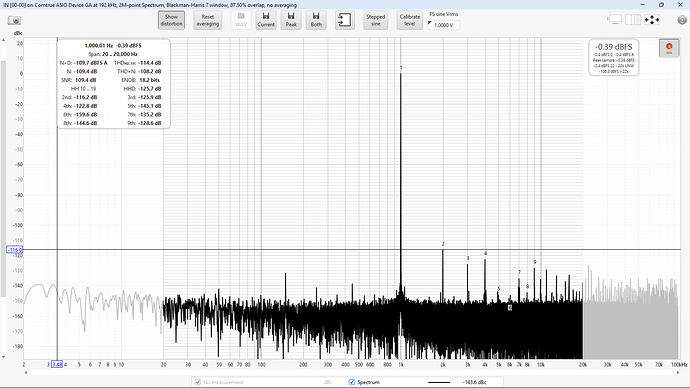
Task: Save Peak trace as measurement
Action: pyautogui.click(x=291, y=20)
